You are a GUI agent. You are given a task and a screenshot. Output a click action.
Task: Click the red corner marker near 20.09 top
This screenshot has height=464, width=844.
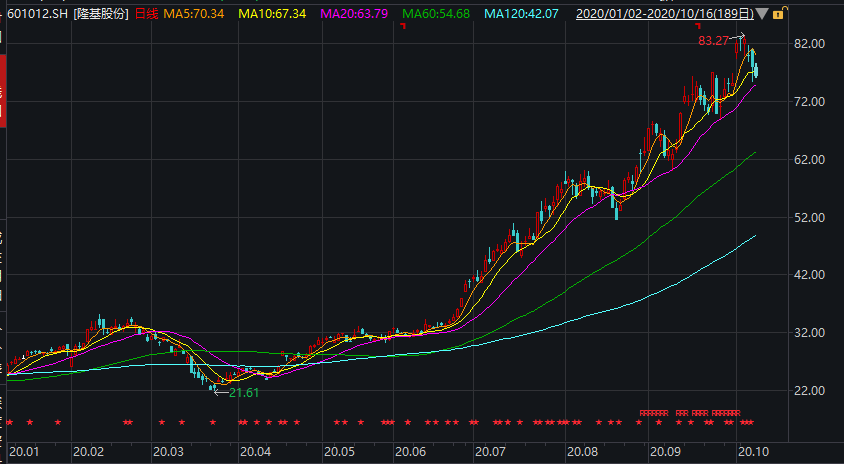click(x=698, y=27)
